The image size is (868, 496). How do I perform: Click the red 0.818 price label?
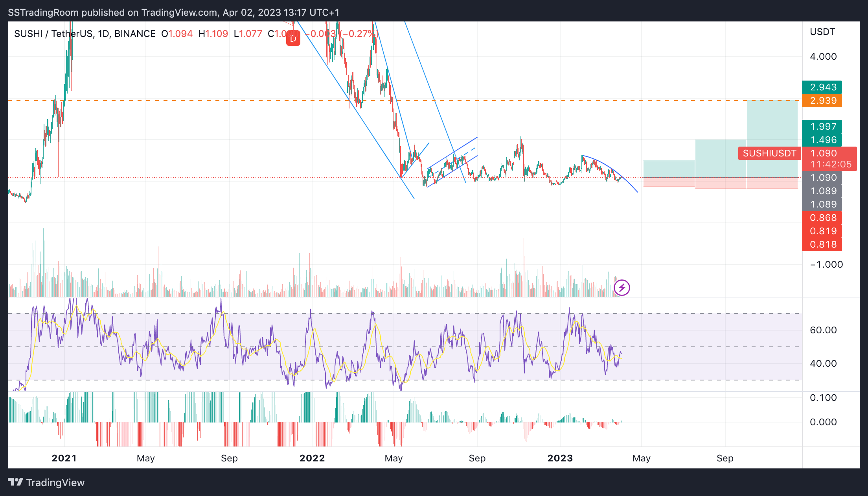[822, 244]
